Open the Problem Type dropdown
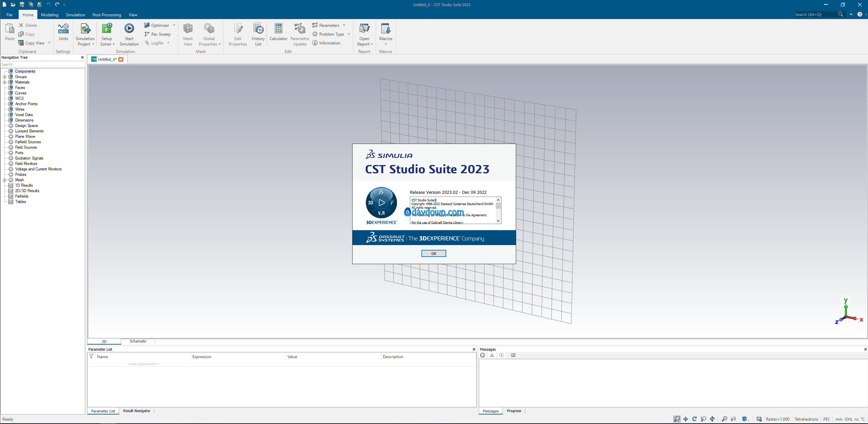The image size is (868, 424). [x=349, y=34]
